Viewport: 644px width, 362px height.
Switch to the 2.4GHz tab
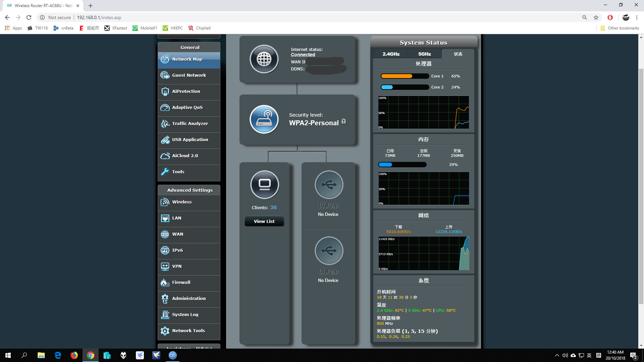(391, 54)
